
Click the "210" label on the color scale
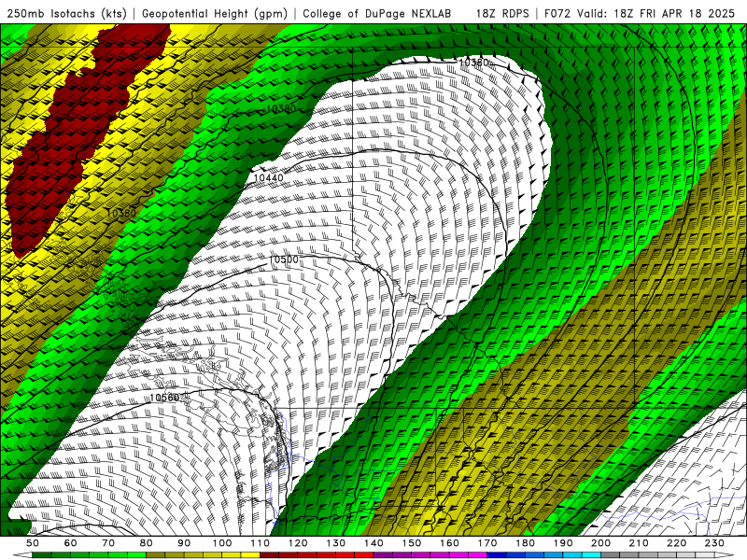click(639, 543)
